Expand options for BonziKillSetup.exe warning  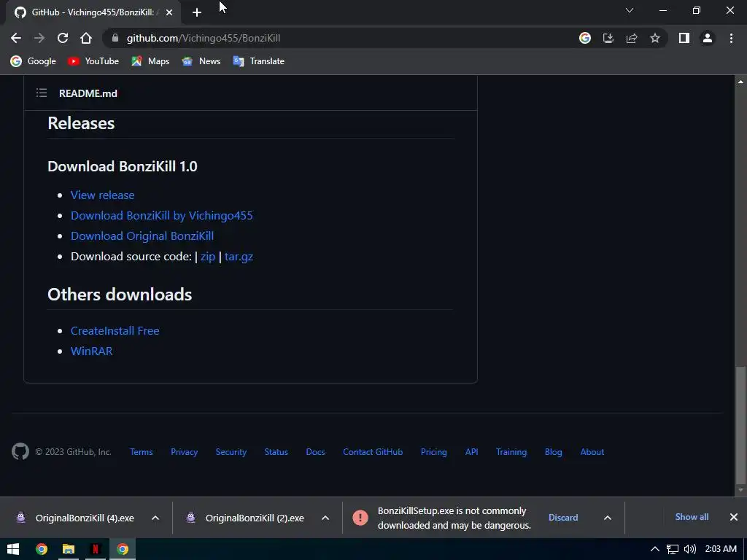point(608,518)
